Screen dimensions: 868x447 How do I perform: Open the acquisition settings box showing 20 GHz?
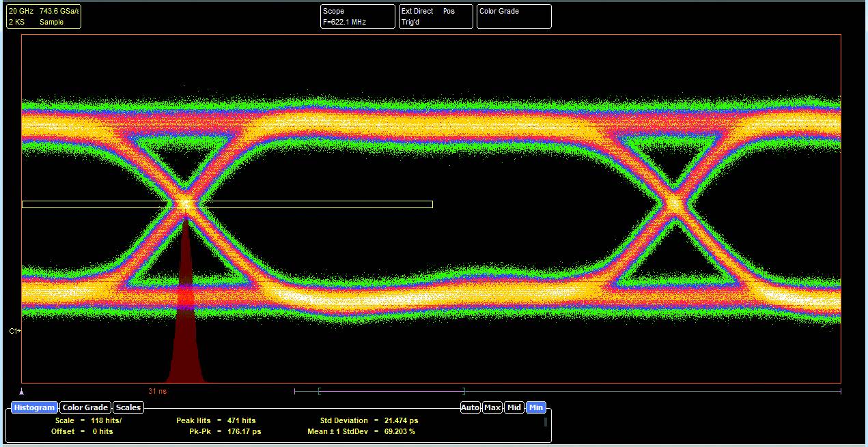click(x=44, y=16)
